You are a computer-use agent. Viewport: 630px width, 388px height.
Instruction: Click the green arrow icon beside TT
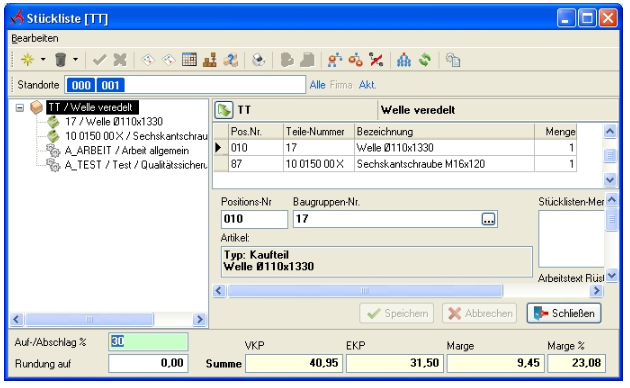tap(224, 110)
